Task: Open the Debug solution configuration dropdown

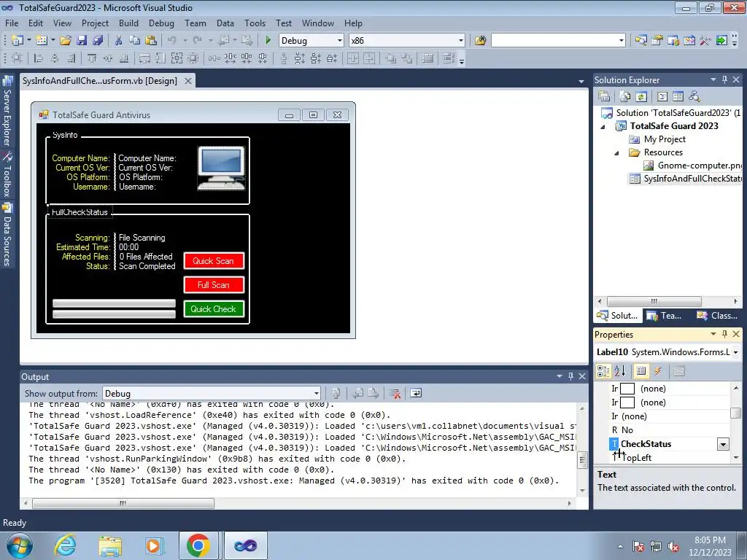Action: pos(340,41)
